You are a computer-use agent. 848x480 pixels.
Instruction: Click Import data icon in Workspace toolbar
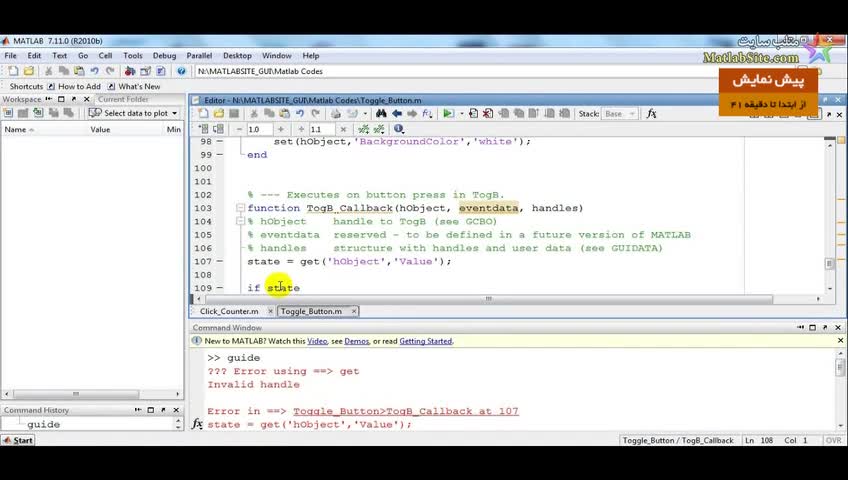click(x=38, y=113)
